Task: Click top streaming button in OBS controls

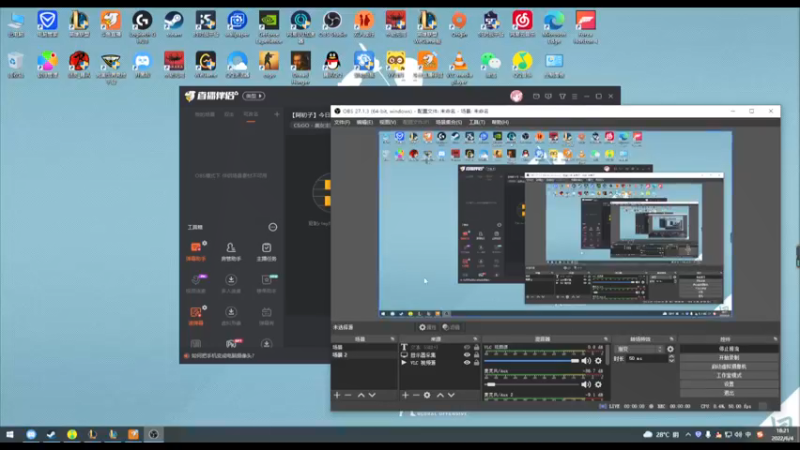Action: (729, 349)
